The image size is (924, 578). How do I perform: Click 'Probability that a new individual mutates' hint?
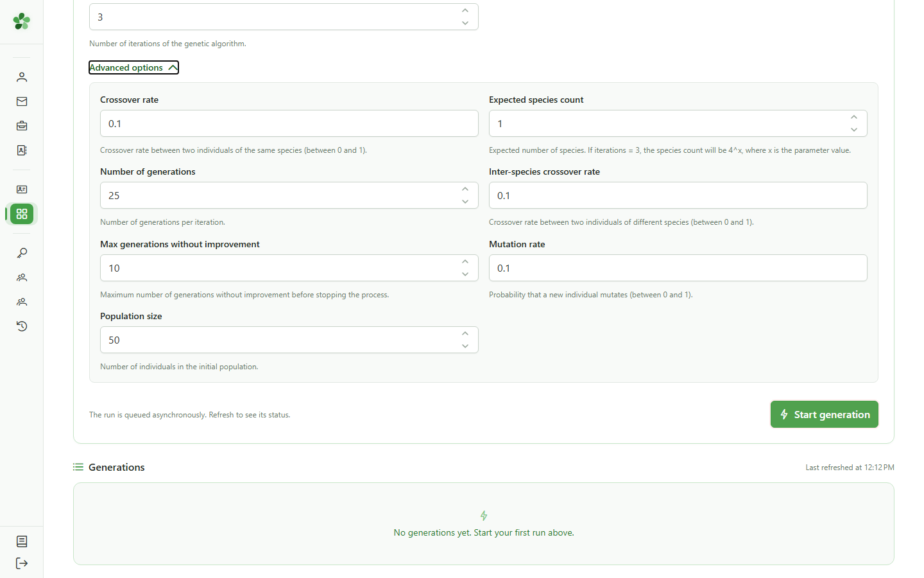(591, 295)
